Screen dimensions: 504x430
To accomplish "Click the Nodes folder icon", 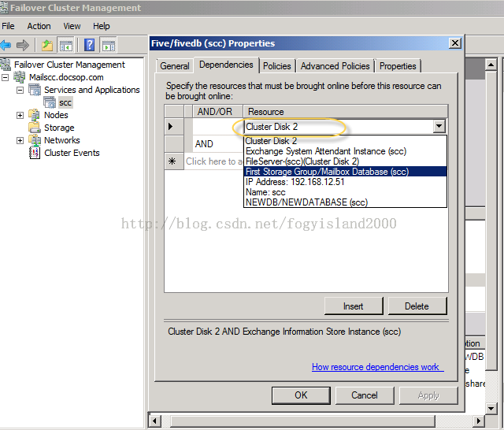I will coord(34,115).
